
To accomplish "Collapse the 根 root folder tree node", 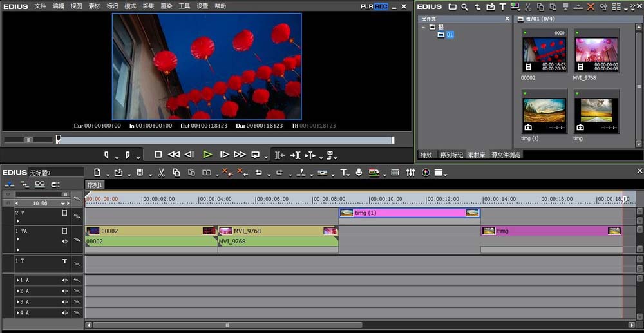I will click(x=423, y=27).
